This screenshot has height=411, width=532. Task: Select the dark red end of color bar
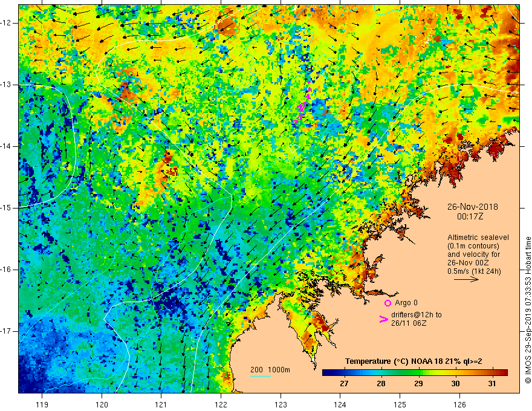(x=505, y=372)
